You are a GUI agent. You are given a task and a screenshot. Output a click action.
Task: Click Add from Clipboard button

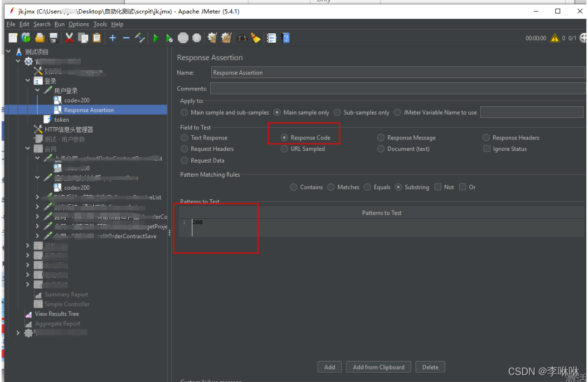(378, 367)
